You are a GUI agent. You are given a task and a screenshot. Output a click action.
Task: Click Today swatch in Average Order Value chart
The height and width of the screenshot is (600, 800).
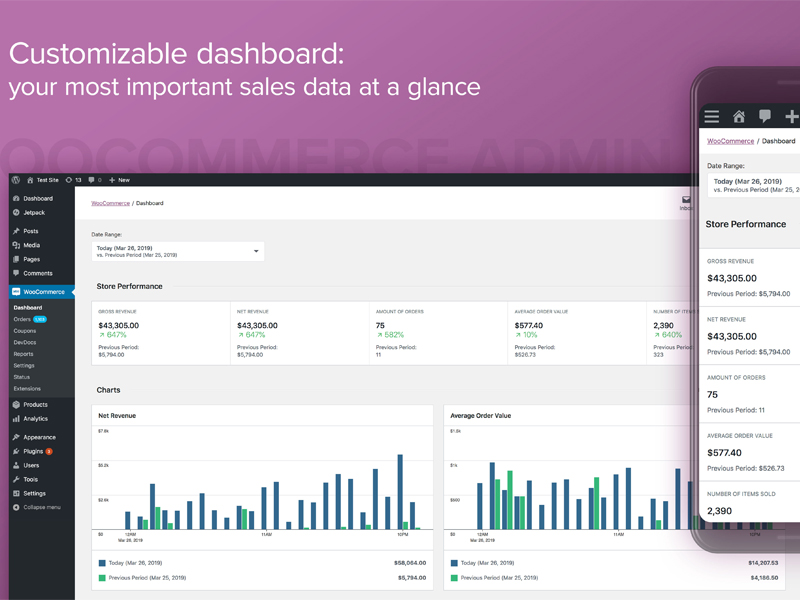tap(454, 563)
